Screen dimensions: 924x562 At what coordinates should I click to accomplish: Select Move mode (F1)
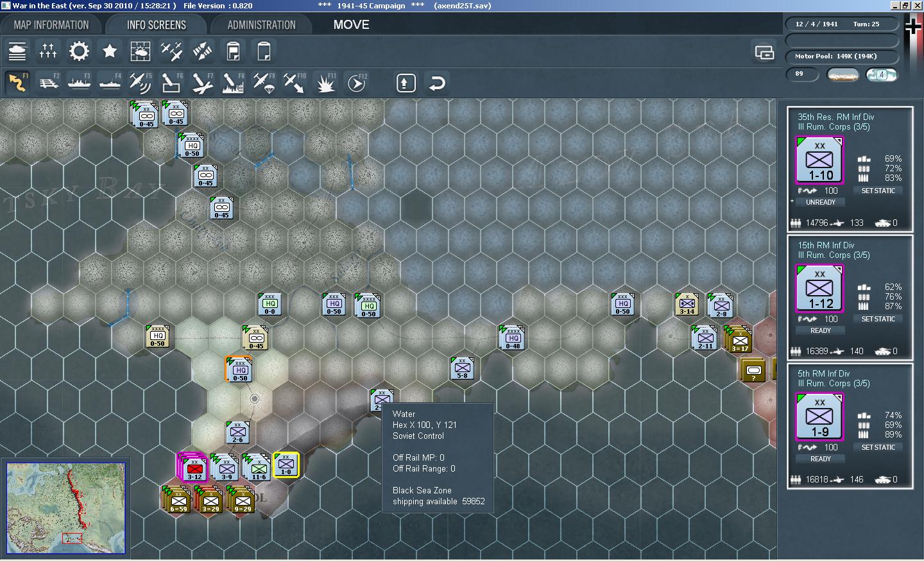(x=17, y=83)
